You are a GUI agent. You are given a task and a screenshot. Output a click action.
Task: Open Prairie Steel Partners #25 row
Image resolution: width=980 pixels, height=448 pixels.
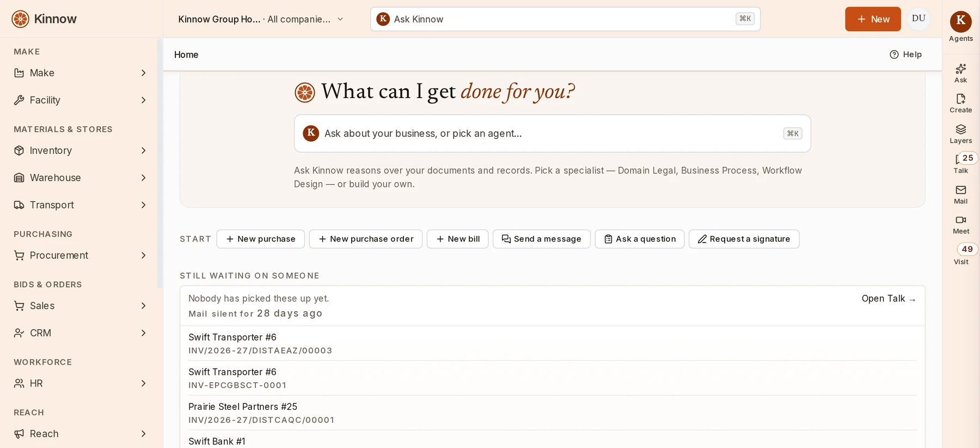552,413
